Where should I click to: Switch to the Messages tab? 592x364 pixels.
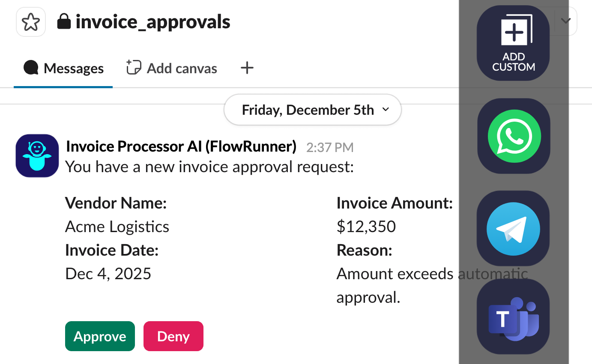[63, 69]
